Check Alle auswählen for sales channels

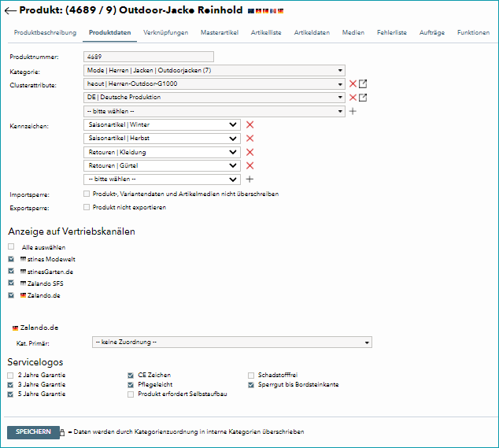coord(11,246)
